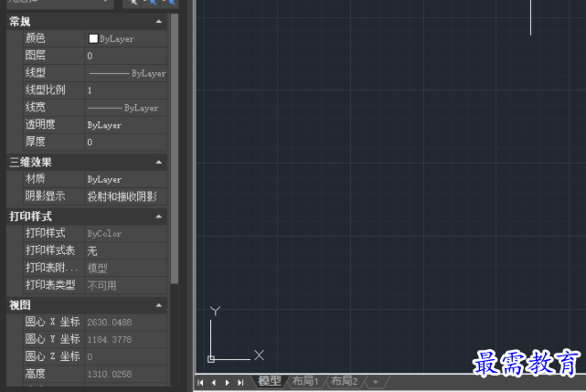Select the 线型 property label
The height and width of the screenshot is (392, 586).
click(35, 72)
